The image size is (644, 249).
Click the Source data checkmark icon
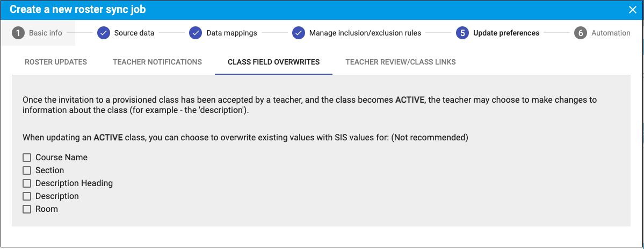(104, 33)
